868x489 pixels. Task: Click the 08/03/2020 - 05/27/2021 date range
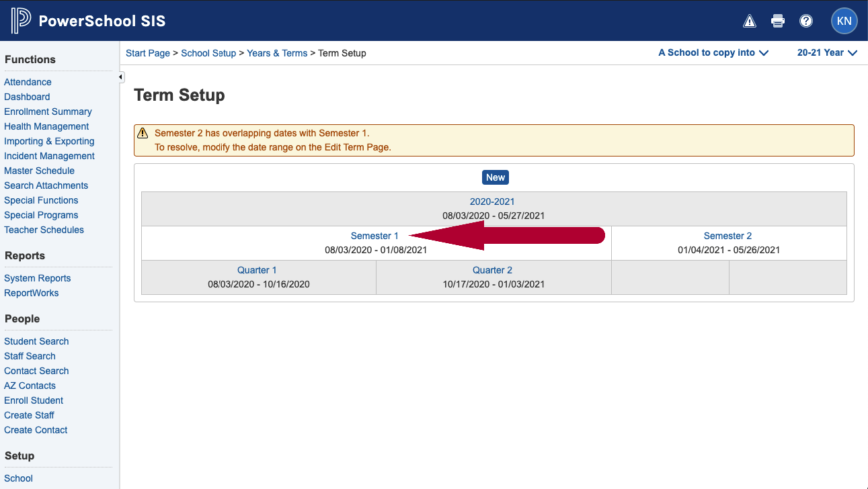(494, 216)
